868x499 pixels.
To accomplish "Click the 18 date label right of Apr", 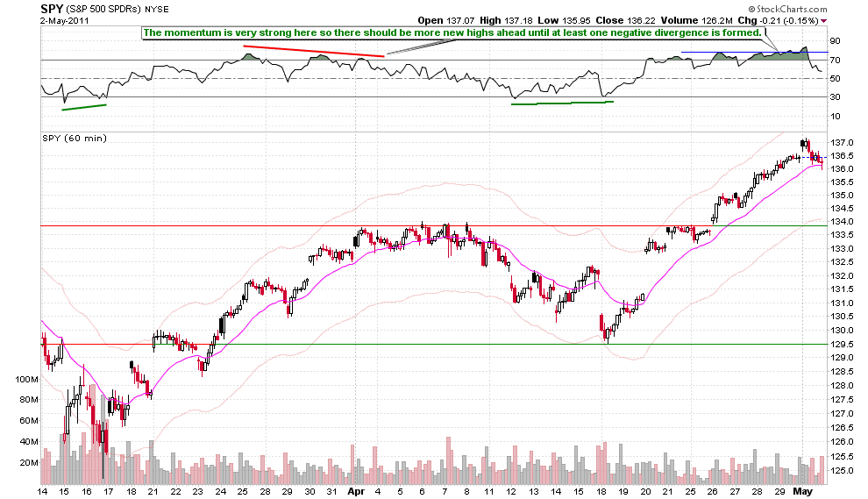I will [x=601, y=491].
